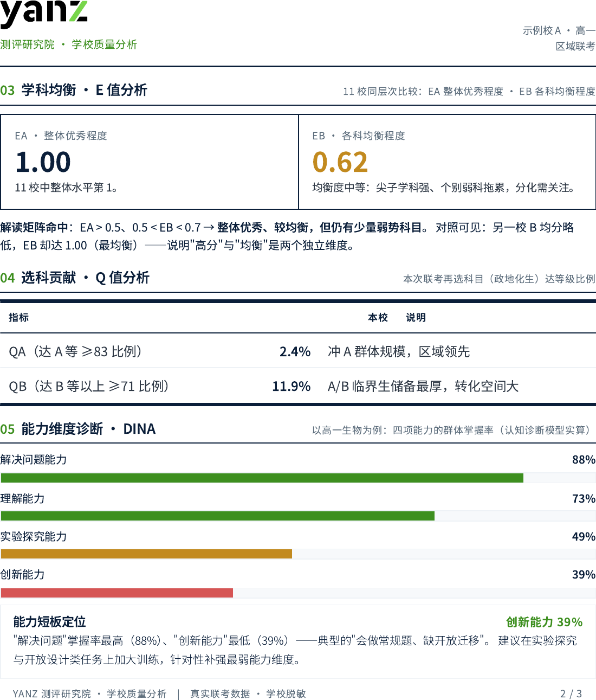
Task: Select section heading "04 选科贡献 · Q 值分析"
Action: coord(75,278)
